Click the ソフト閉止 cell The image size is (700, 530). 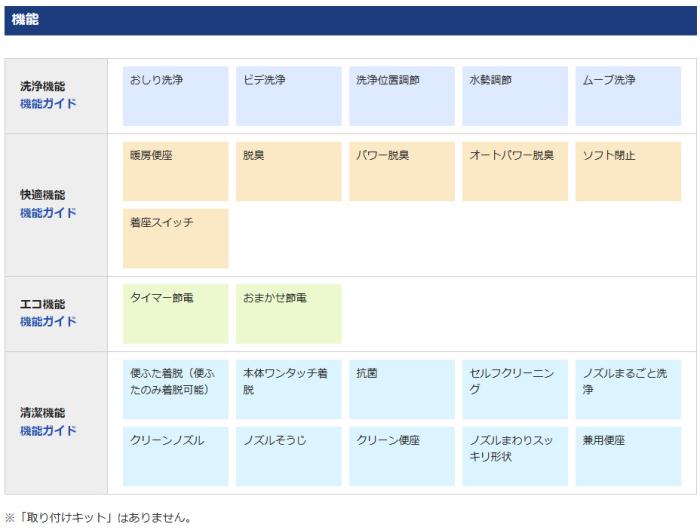click(x=628, y=171)
